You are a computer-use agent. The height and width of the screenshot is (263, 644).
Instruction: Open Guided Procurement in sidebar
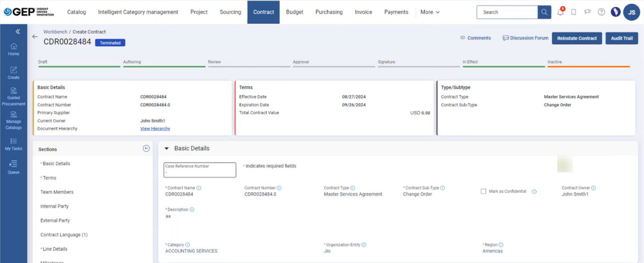click(13, 96)
